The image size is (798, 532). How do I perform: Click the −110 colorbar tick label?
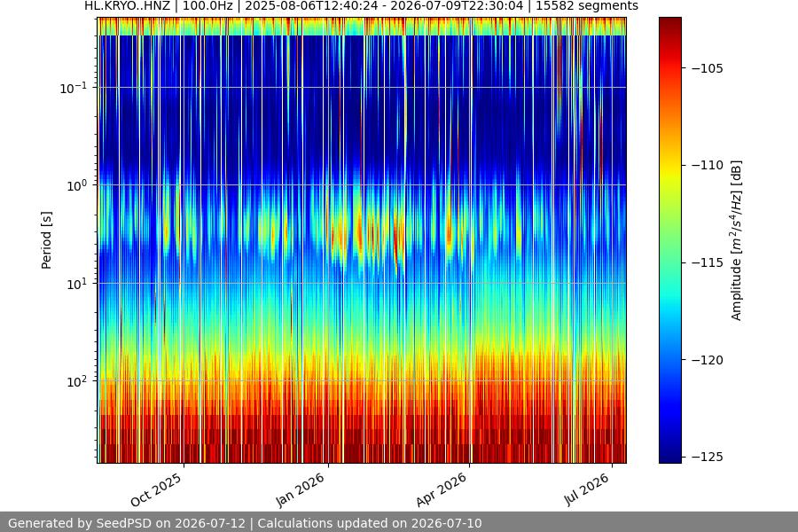pos(708,166)
